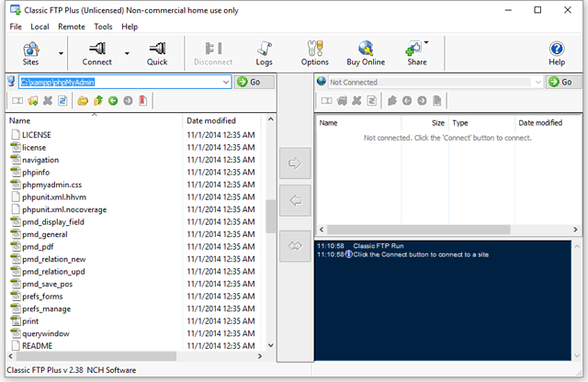Expand the Sites dropdown arrow
588x382 pixels.
(x=62, y=53)
